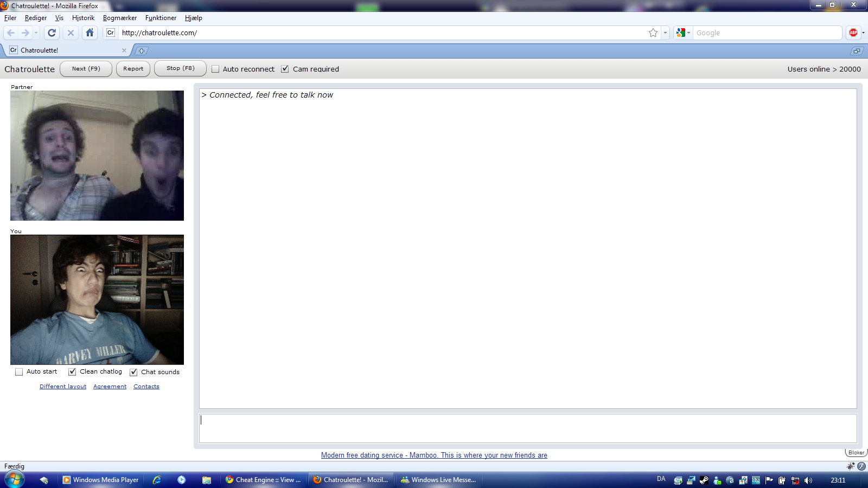Open the Bogmærker menu
Image resolution: width=868 pixels, height=488 pixels.
120,18
